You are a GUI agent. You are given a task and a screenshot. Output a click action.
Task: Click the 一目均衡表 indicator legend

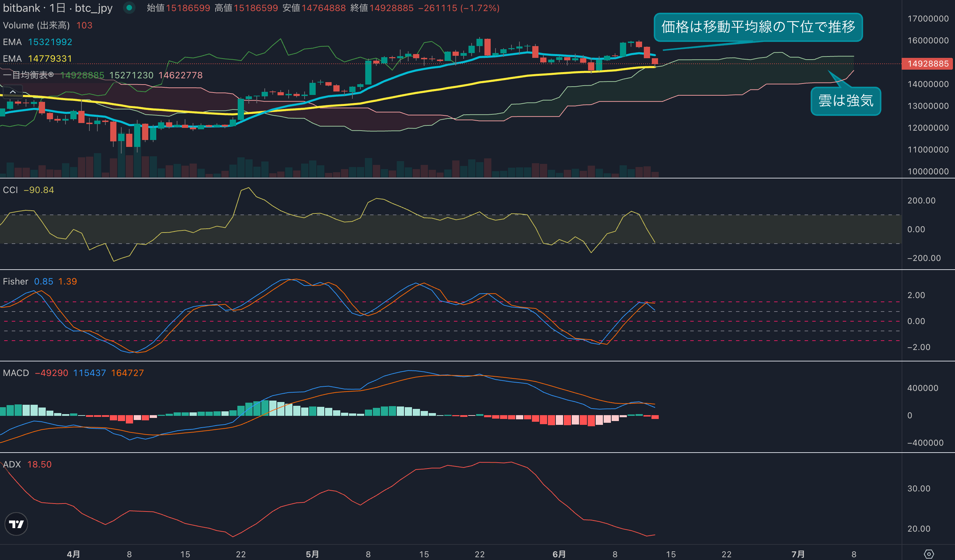[x=28, y=75]
